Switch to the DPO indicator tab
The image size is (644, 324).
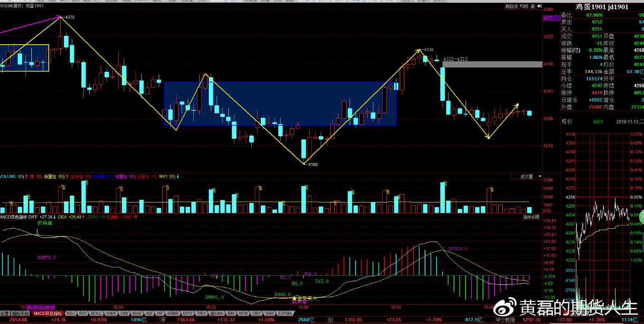[188, 313]
